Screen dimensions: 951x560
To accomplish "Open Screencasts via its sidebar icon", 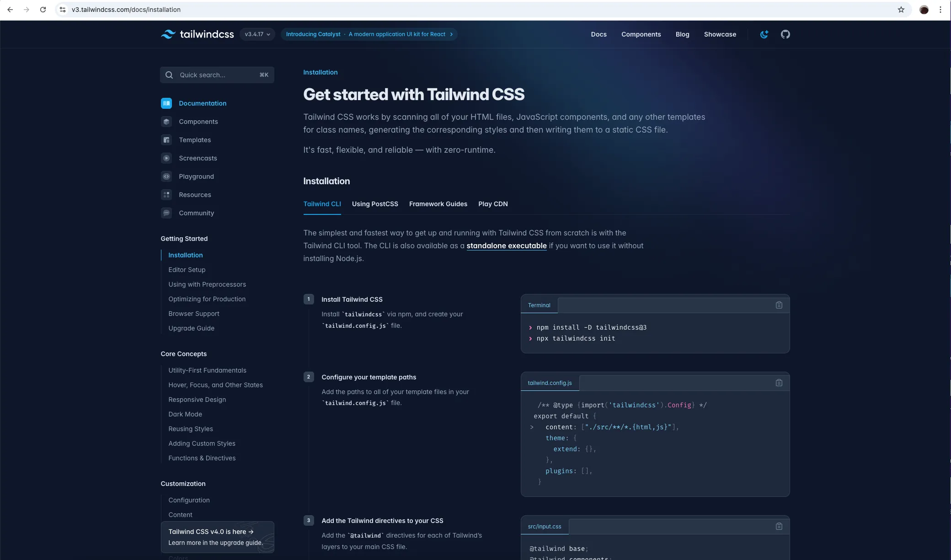I will 166,158.
